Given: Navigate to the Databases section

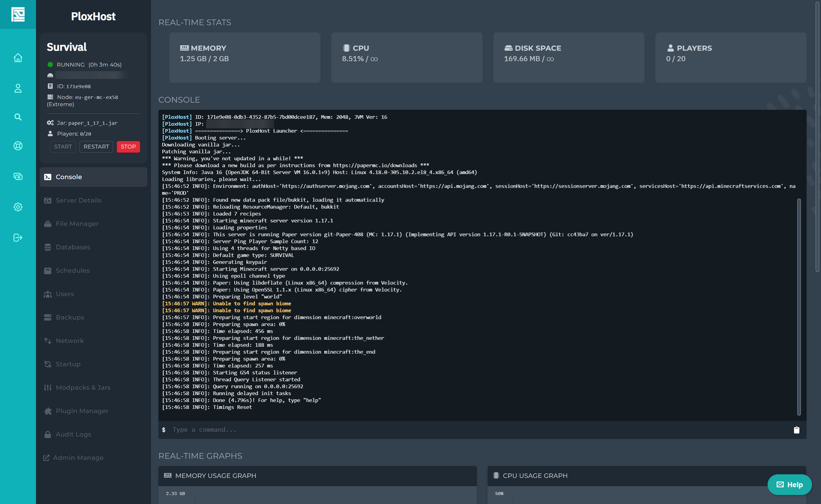Looking at the screenshot, I should click(x=73, y=247).
